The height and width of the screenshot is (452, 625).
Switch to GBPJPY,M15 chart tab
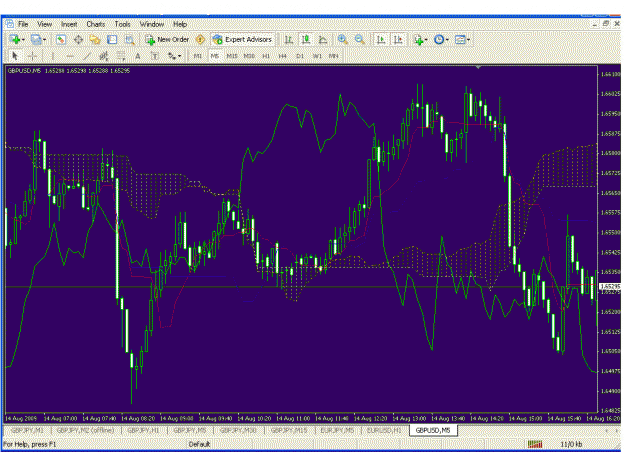pyautogui.click(x=289, y=430)
